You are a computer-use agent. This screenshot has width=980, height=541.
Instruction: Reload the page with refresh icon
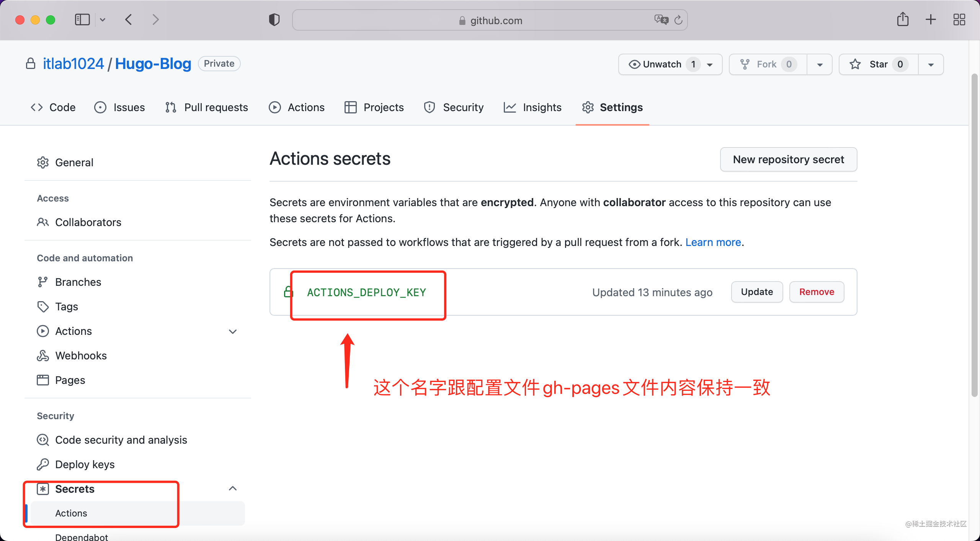click(x=678, y=20)
